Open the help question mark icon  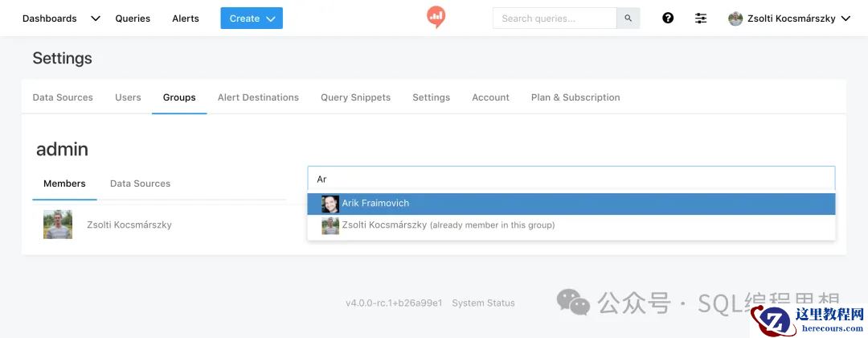668,19
